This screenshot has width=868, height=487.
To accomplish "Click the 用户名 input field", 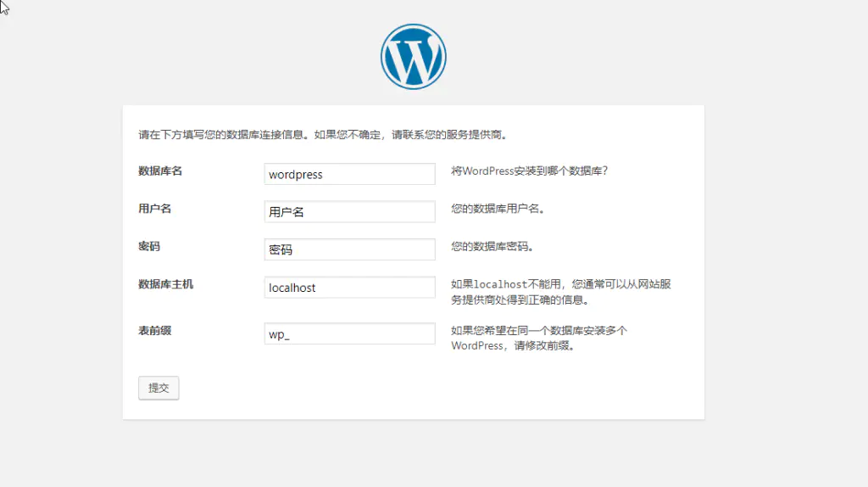I will click(x=350, y=211).
